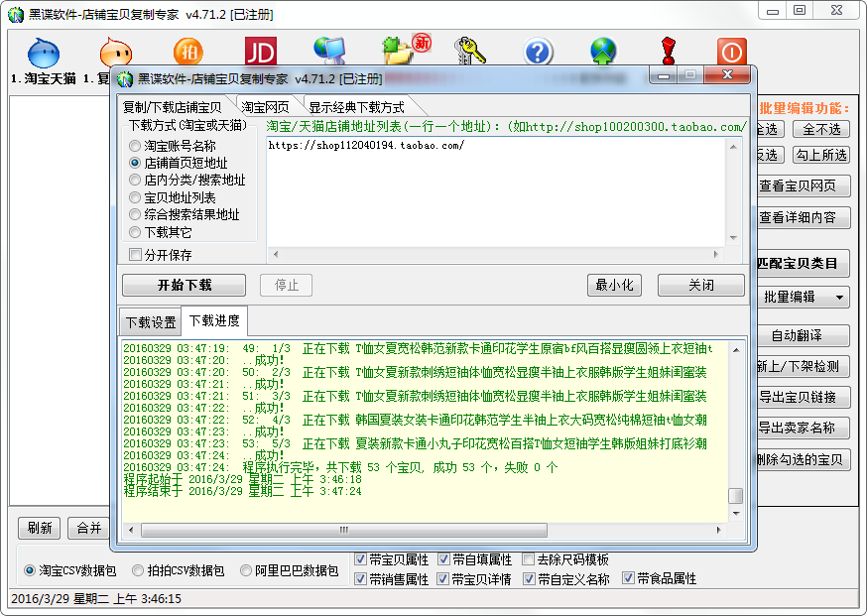Select 宝贝地址列表 radio option
The height and width of the screenshot is (616, 867).
click(135, 197)
